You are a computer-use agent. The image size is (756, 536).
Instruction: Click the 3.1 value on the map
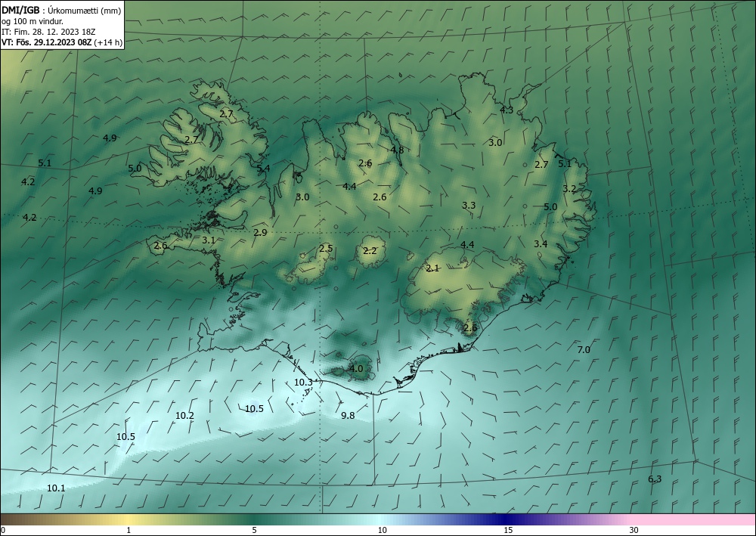[x=209, y=240]
